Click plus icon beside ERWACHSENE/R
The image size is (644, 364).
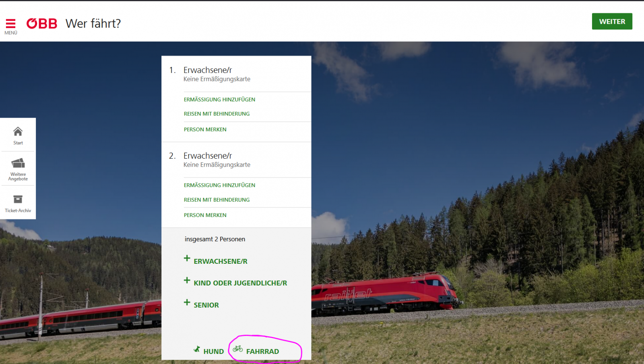[187, 259]
